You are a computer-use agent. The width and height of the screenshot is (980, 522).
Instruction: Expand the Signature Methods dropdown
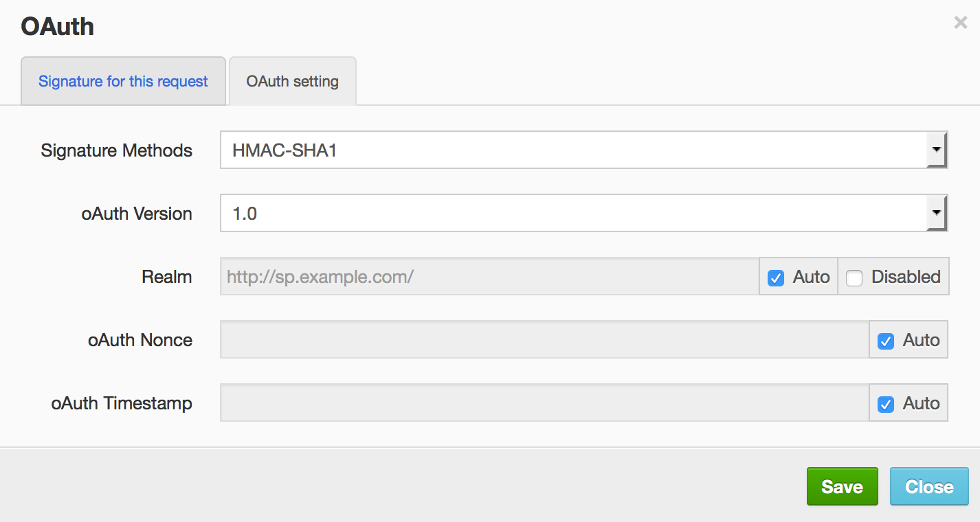pyautogui.click(x=936, y=150)
